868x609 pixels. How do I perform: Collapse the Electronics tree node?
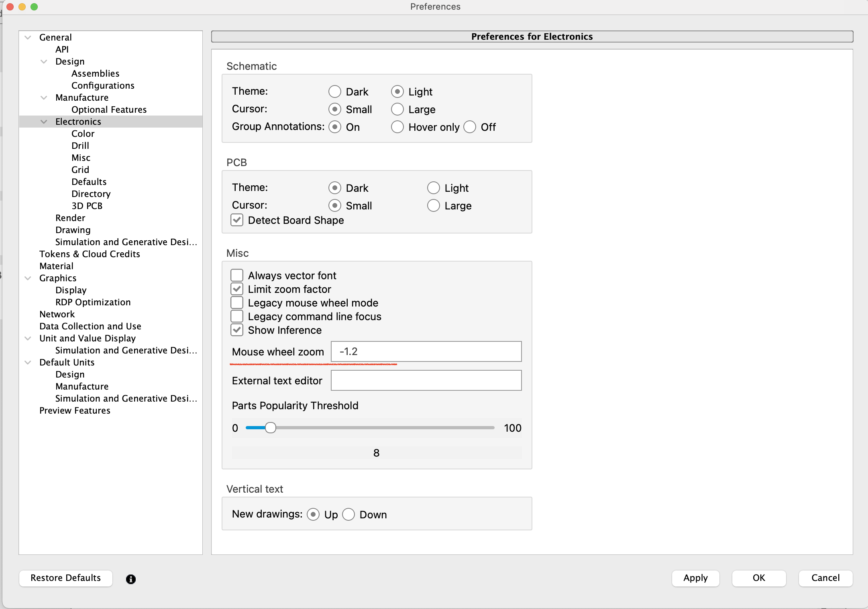click(44, 122)
